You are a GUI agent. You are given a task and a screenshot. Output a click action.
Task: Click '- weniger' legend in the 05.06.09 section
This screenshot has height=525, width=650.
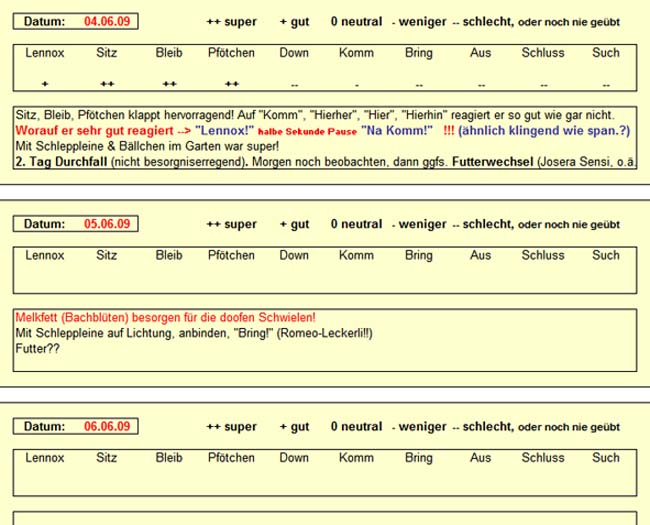tap(419, 224)
